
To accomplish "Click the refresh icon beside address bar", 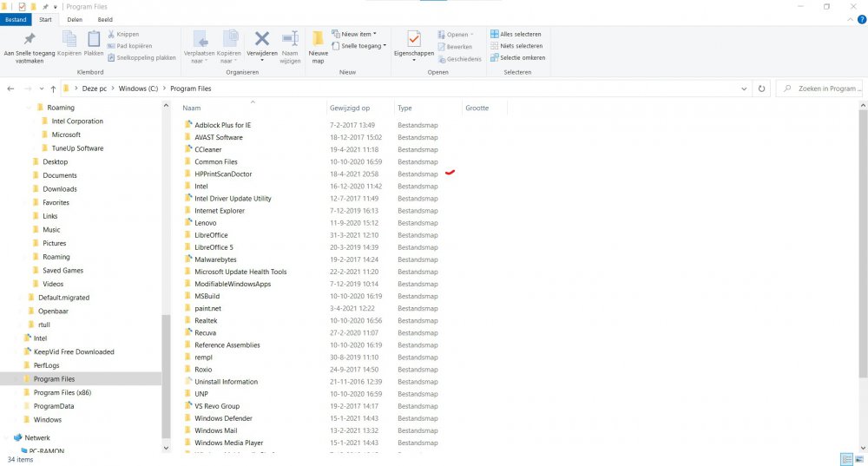I will 761,89.
